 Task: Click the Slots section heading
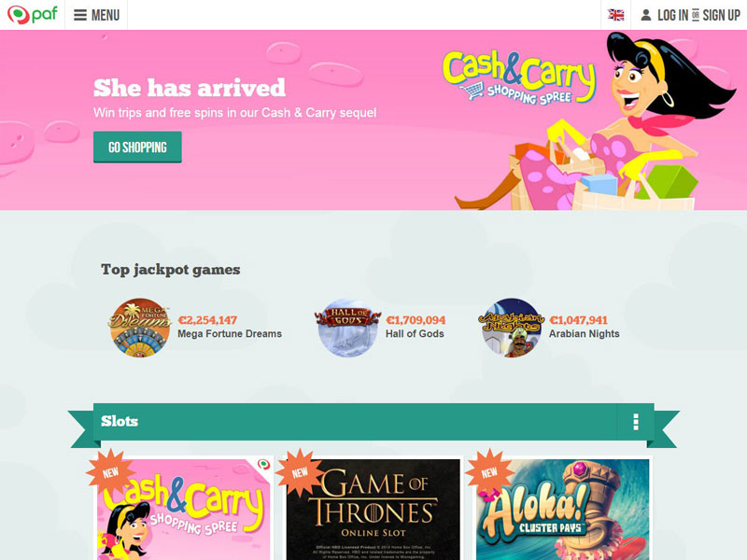pos(120,421)
